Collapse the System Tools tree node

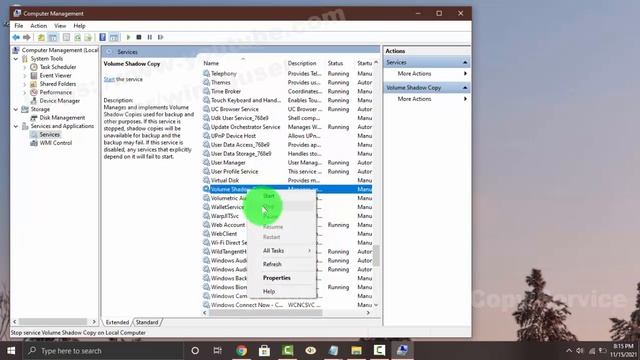click(x=16, y=59)
